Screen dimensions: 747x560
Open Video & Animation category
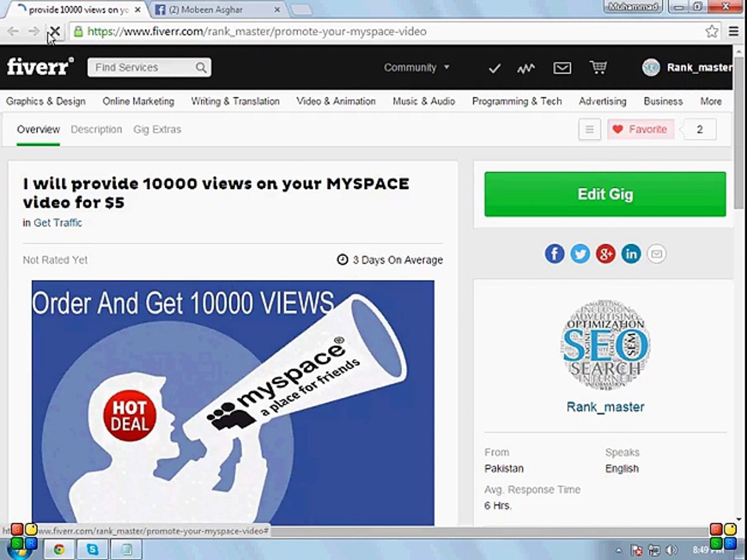[336, 101]
